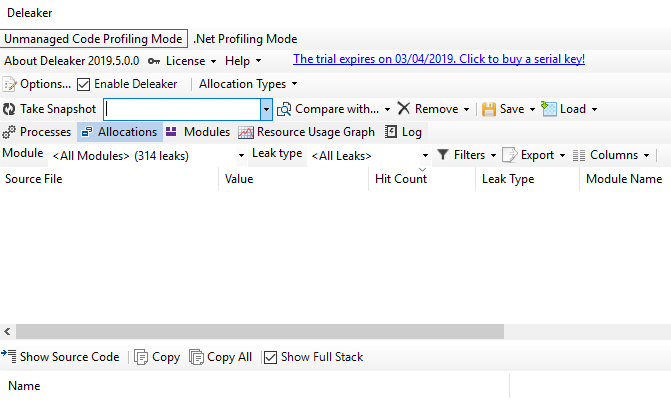This screenshot has height=405, width=671.
Task: Toggle the Show Full Stack checkbox
Action: pos(270,357)
